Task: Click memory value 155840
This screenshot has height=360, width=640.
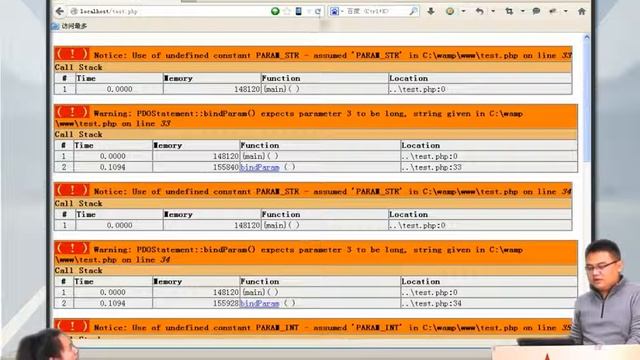Action: (x=226, y=167)
